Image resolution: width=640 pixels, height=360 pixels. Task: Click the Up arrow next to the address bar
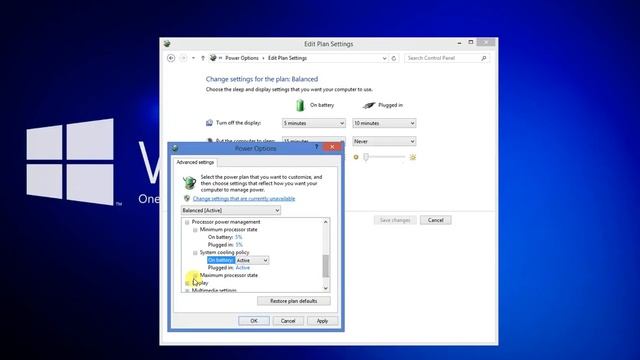pyautogui.click(x=203, y=58)
